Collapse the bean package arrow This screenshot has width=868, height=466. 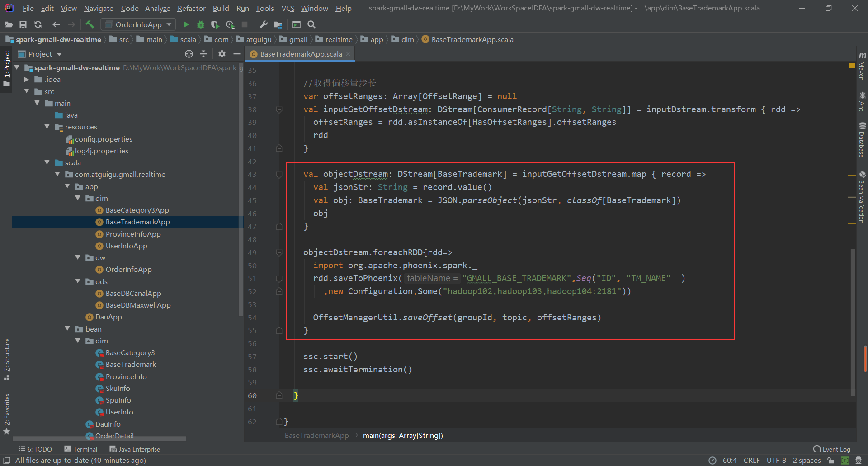(67, 328)
